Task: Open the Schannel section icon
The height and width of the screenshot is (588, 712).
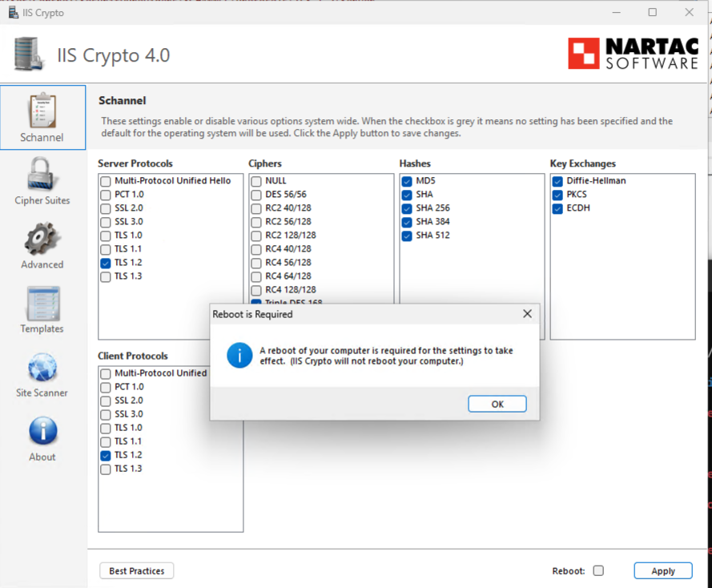Action: tap(42, 111)
